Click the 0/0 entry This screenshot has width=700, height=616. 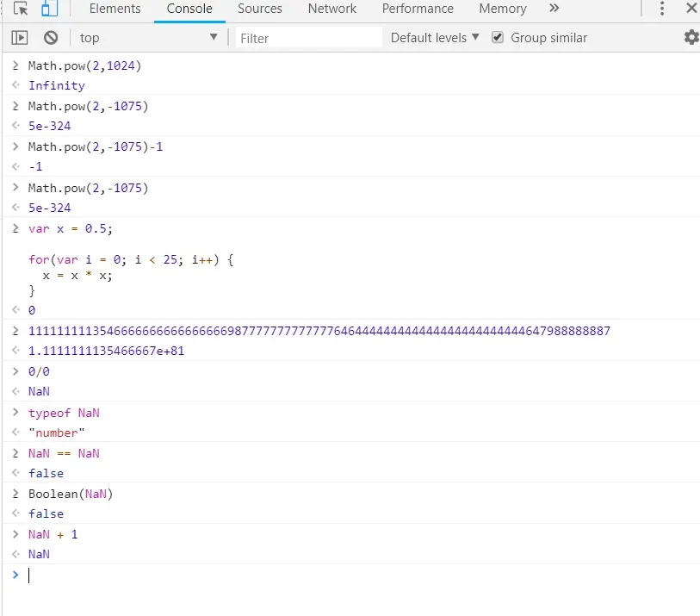[x=39, y=371]
